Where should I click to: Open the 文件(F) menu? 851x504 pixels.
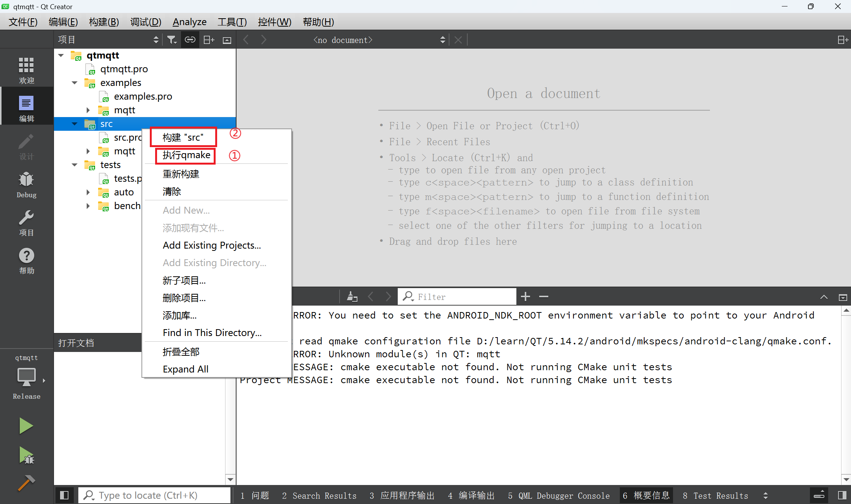tap(23, 22)
